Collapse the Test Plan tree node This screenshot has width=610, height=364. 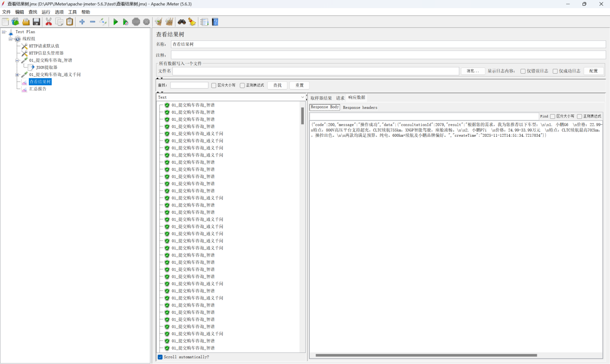[4, 32]
